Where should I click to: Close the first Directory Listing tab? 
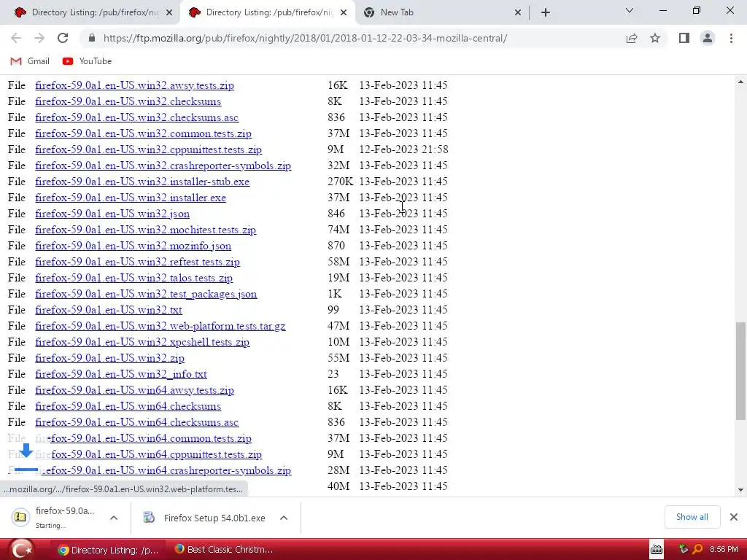point(169,12)
